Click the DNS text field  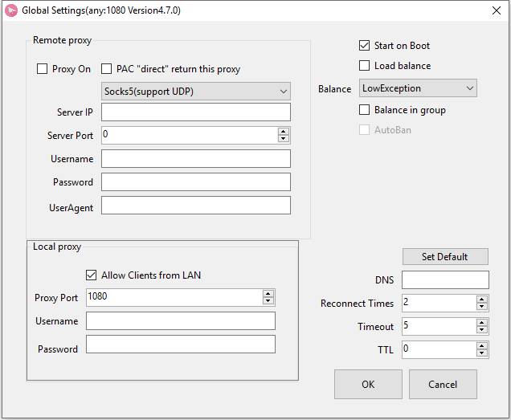coord(444,279)
